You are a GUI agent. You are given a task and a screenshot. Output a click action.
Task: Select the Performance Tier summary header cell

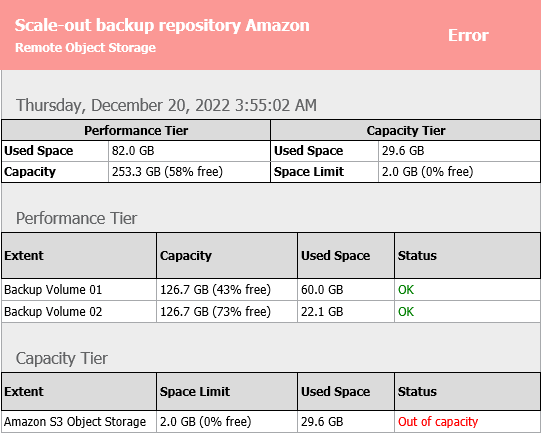tap(136, 130)
